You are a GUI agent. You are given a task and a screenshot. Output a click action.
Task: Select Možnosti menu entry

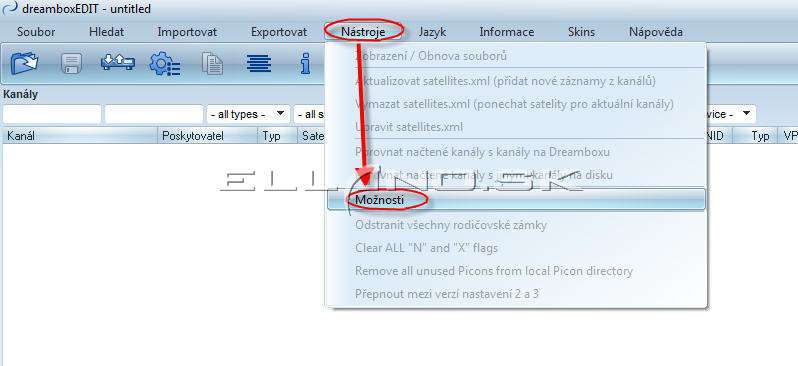(x=516, y=200)
